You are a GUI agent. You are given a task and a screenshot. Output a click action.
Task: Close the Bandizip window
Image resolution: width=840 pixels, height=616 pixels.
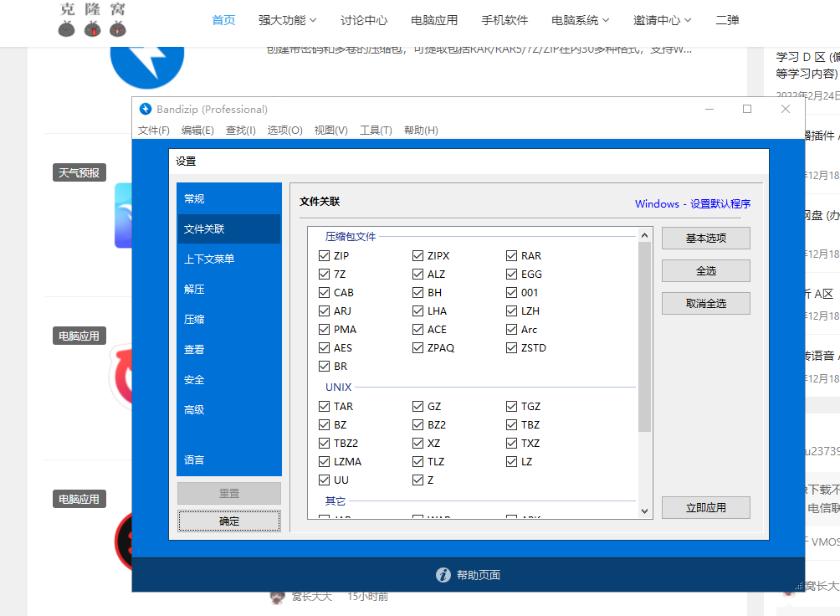[x=786, y=109]
